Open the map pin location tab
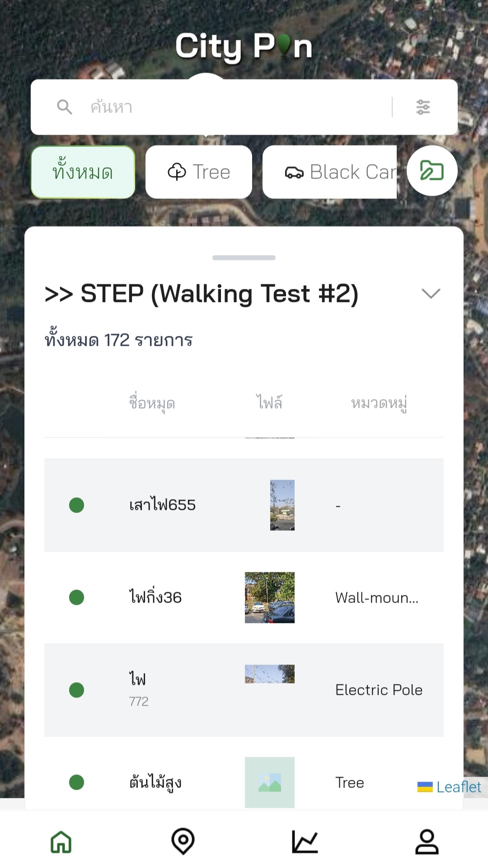This screenshot has width=488, height=868. tap(183, 842)
